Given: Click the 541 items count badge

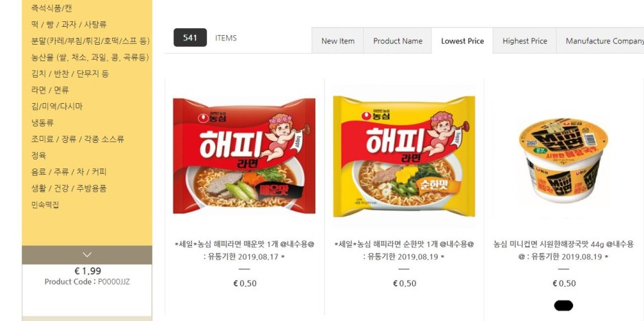Looking at the screenshot, I should coord(190,38).
